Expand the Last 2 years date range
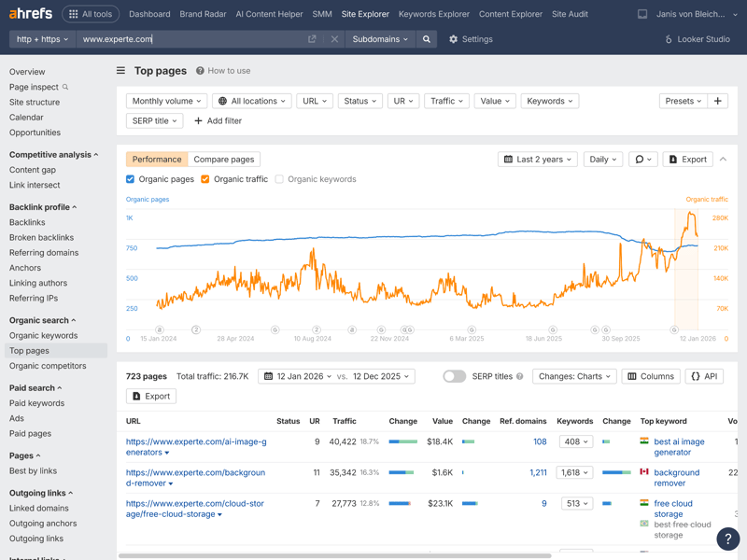The image size is (747, 560). click(537, 160)
